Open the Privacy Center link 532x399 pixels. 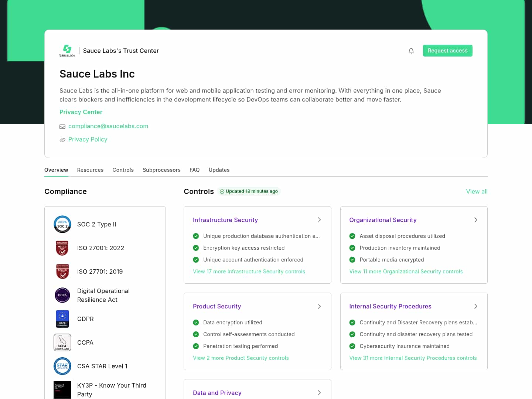pos(81,112)
